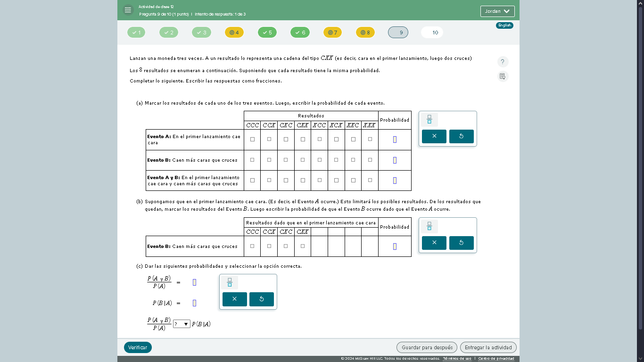Viewport: 644px width, 362px height.
Task: Check CXX for Evento A
Action: pos(303,140)
